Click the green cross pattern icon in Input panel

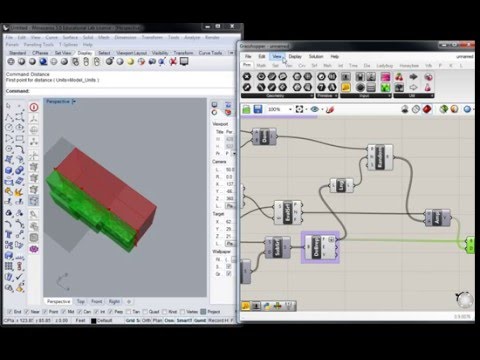(x=385, y=88)
